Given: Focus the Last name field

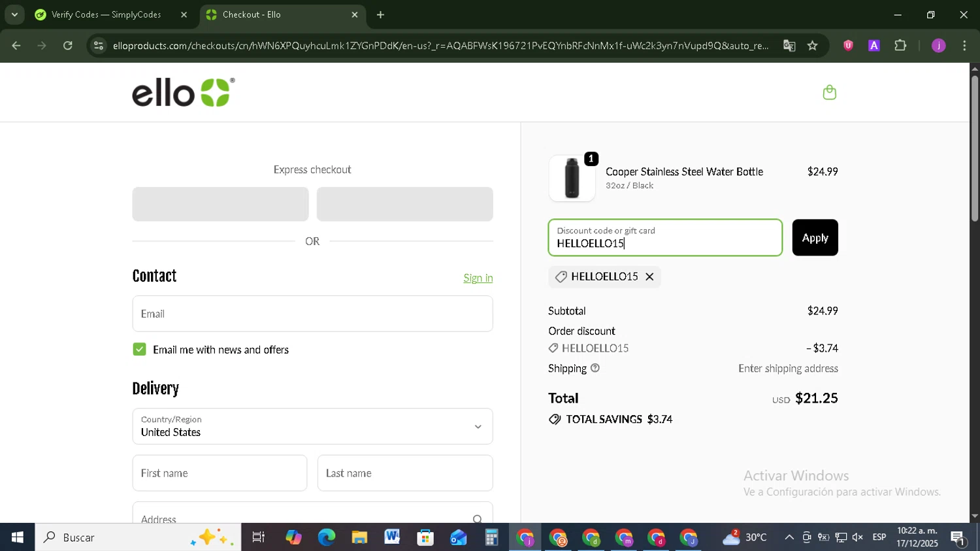Looking at the screenshot, I should [x=405, y=473].
